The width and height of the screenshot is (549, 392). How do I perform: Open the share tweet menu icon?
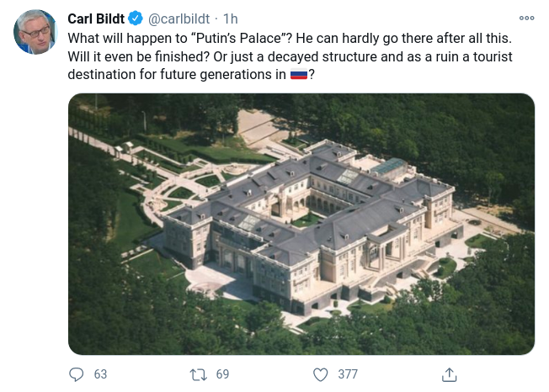coord(449,374)
